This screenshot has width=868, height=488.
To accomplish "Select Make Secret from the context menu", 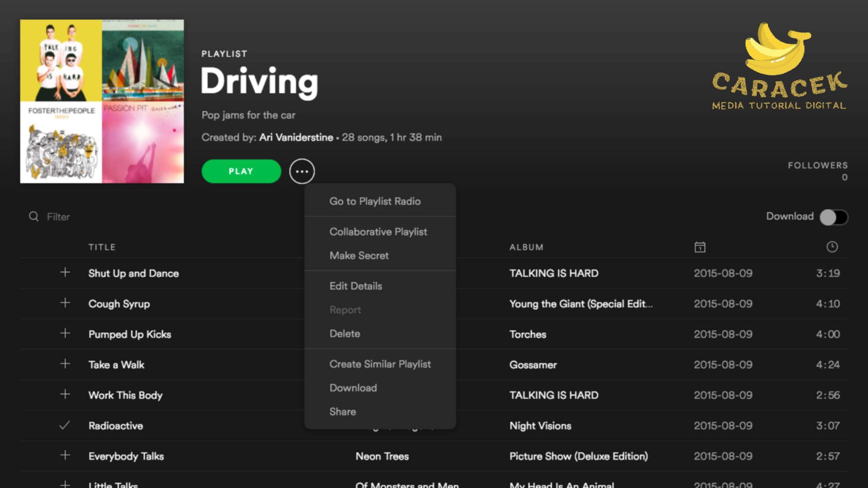I will (x=359, y=256).
